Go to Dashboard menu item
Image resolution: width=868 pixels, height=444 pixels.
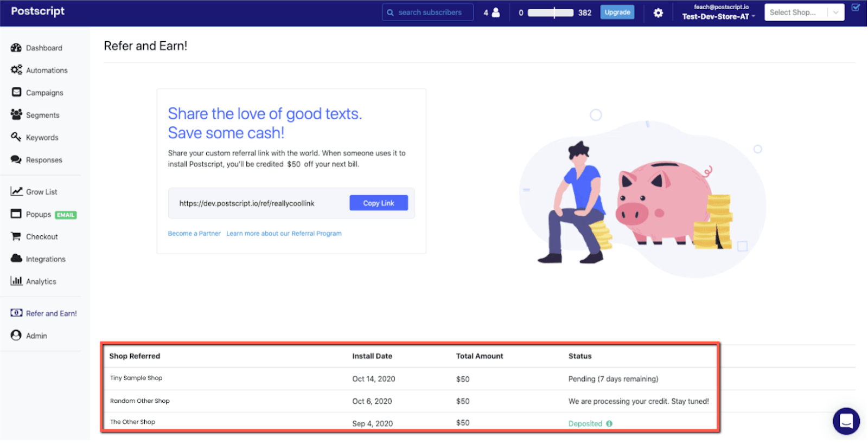(44, 48)
